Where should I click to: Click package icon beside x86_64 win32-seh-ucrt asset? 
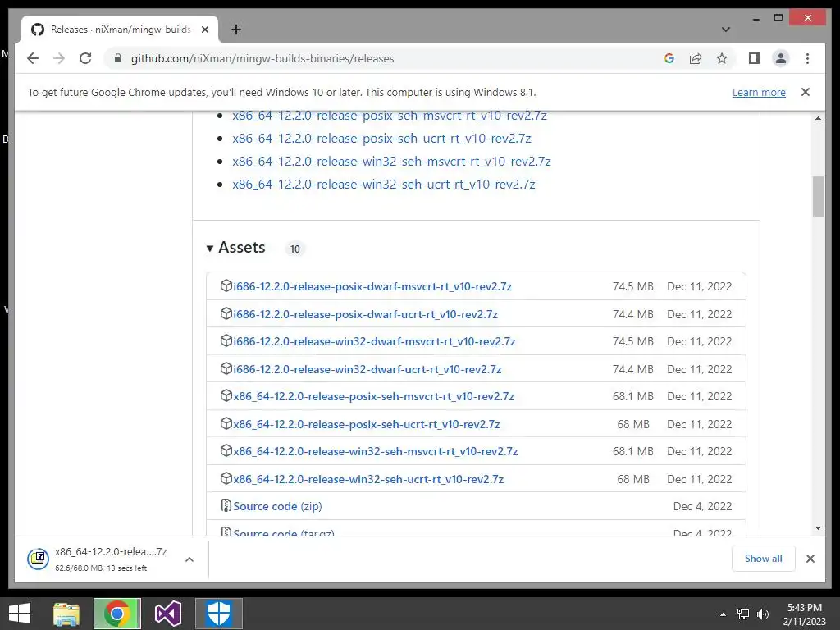click(226, 478)
